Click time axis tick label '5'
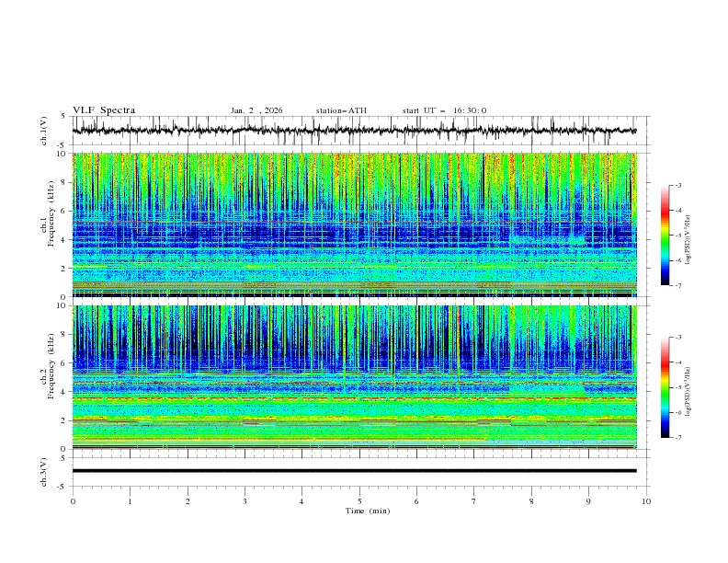728x563 pixels. (x=359, y=501)
